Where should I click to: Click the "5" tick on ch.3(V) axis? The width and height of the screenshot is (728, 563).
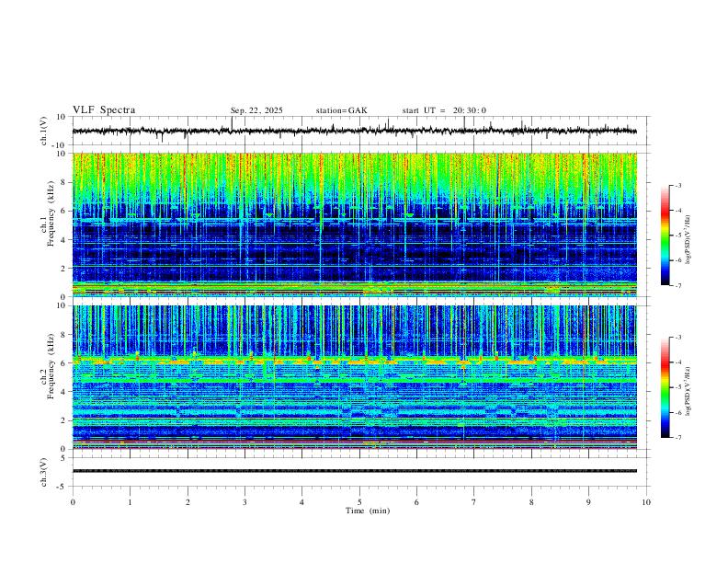63,457
